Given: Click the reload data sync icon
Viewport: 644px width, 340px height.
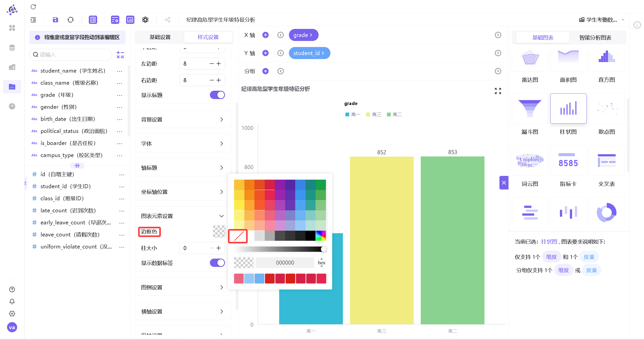Looking at the screenshot, I should [x=71, y=20].
